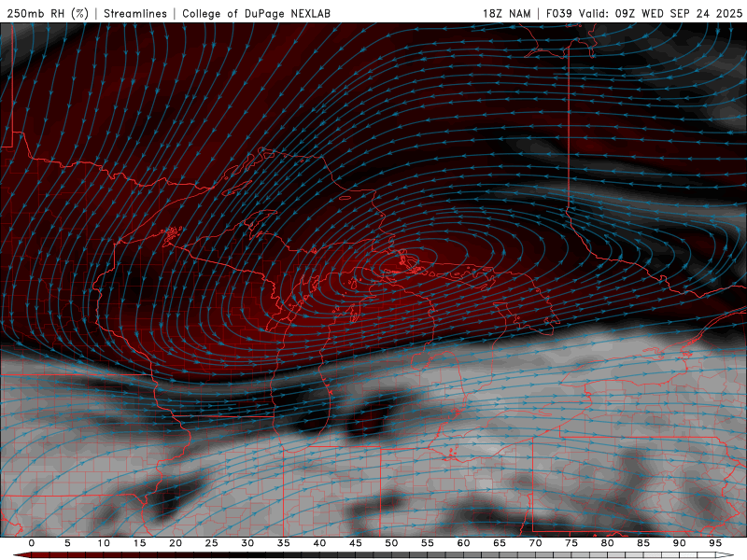Click "College of DuPage NEXLAB" credit text
The image size is (747, 560).
click(x=256, y=13)
